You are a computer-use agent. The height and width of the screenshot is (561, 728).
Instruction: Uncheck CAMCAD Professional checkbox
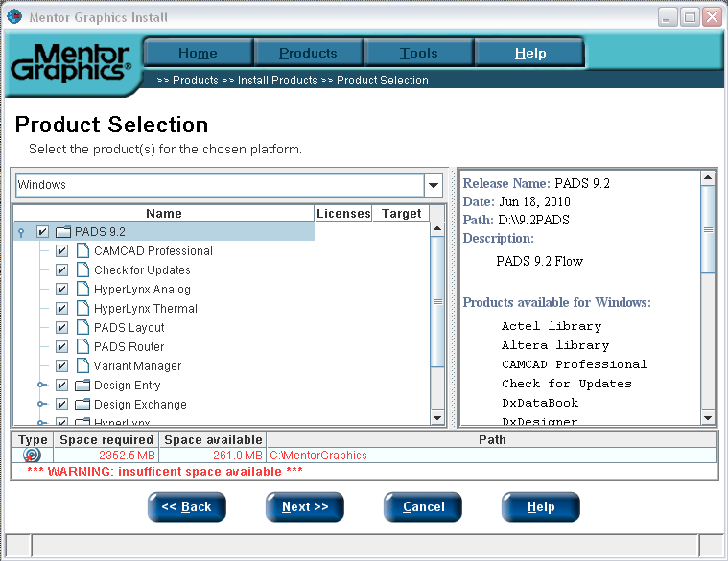coord(61,251)
